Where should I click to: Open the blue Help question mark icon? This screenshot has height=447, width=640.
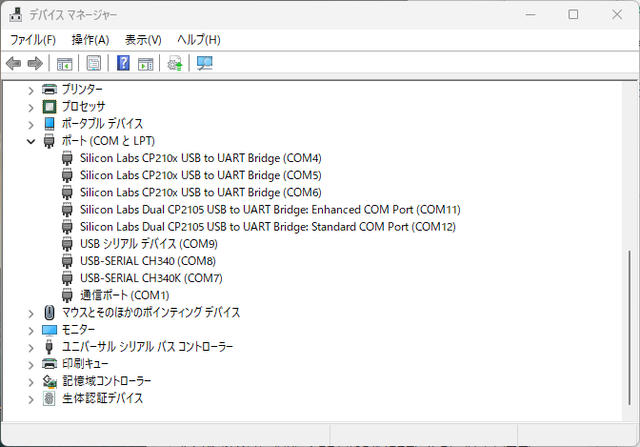(x=123, y=63)
